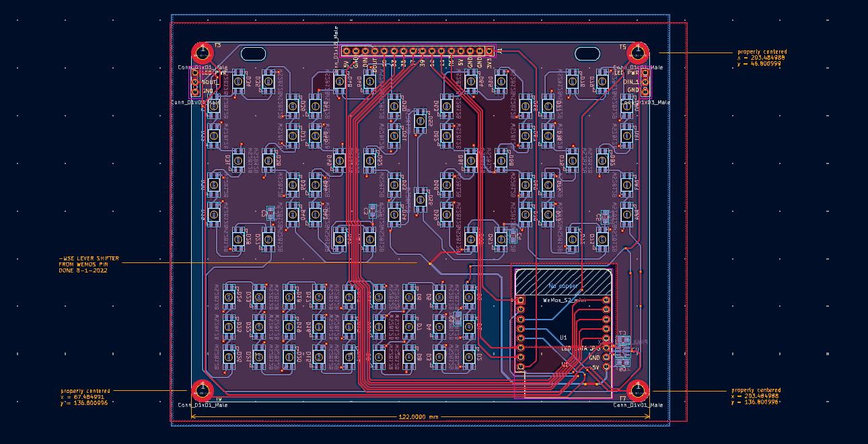Screen dimensions: 868x444
Task: Select the +5V pad on the WeMos module
Action: click(x=606, y=367)
